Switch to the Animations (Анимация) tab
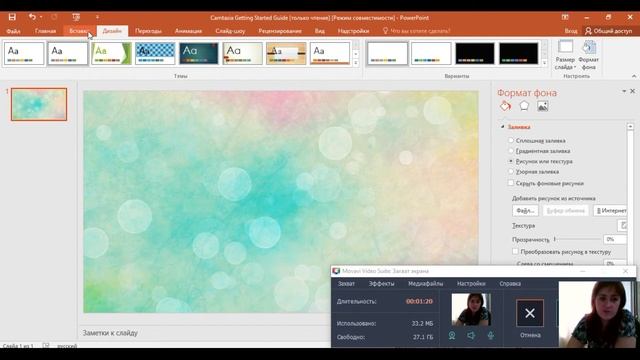Viewport: 640px width, 360px height. pyautogui.click(x=188, y=31)
